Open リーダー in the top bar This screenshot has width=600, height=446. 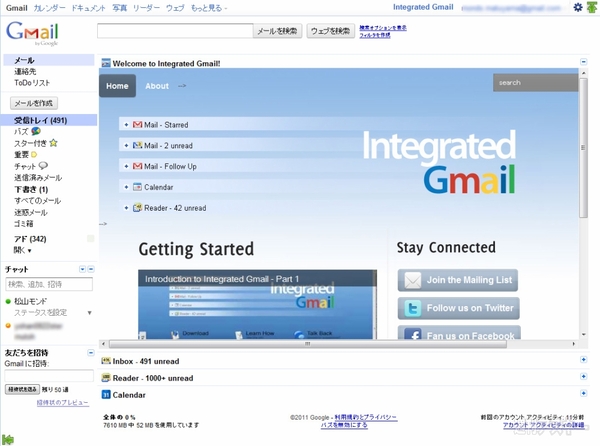coord(146,8)
